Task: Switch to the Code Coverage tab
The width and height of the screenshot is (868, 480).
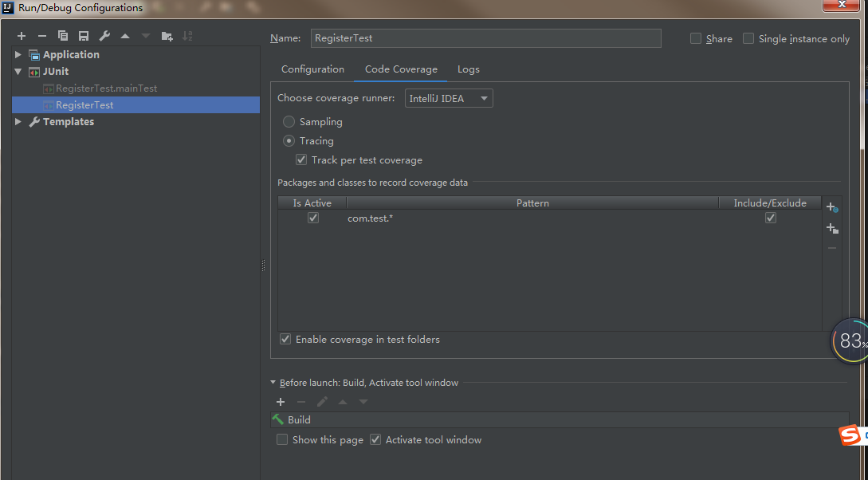Action: pos(402,69)
